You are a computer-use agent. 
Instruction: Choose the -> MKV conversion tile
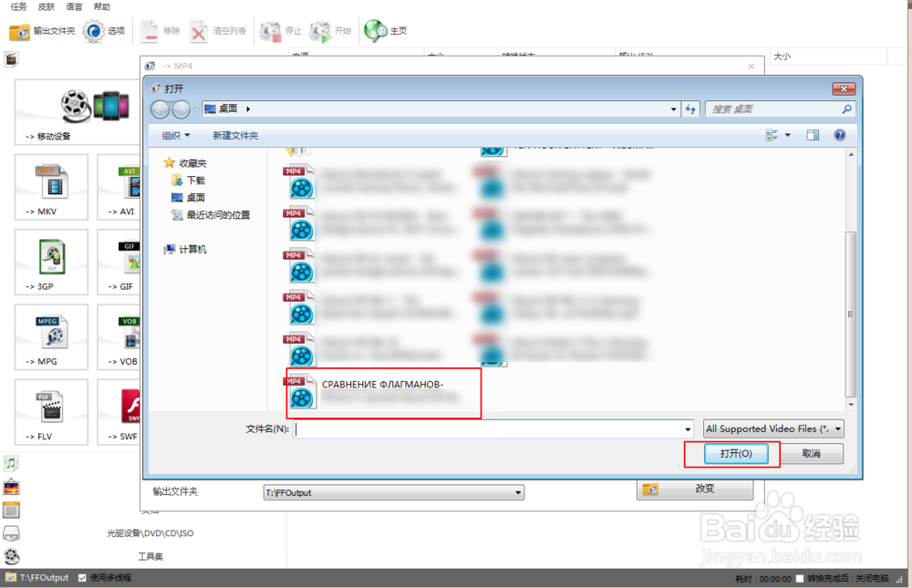pyautogui.click(x=51, y=187)
